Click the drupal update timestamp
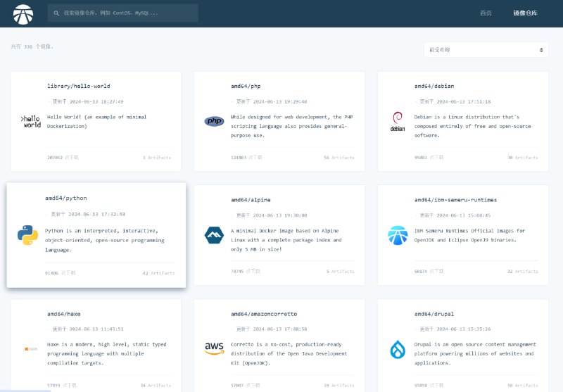Screen dimensions: 563x392 pos(455,329)
